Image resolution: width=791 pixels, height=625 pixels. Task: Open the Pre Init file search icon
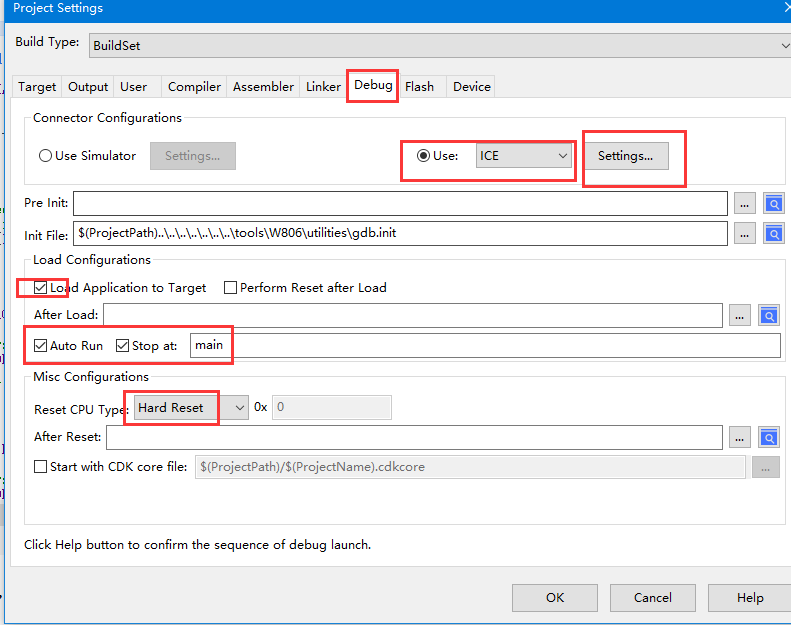click(x=773, y=204)
